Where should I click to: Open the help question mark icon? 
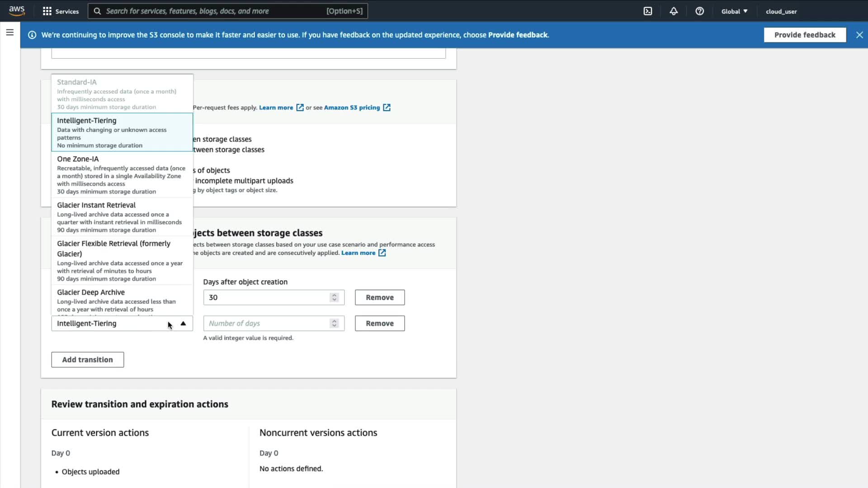(x=699, y=11)
